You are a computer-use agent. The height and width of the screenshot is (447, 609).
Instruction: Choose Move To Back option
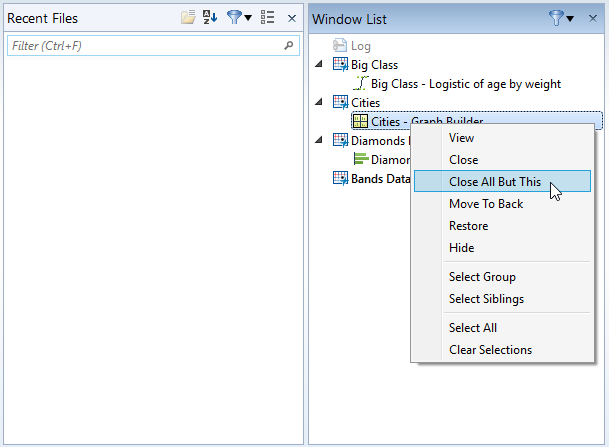click(x=502, y=203)
